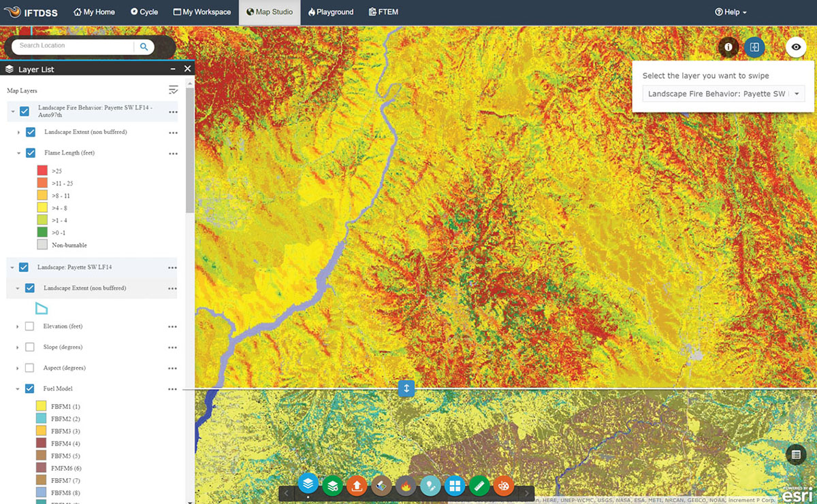
Task: Open the brown map eraser widget
Action: click(381, 486)
